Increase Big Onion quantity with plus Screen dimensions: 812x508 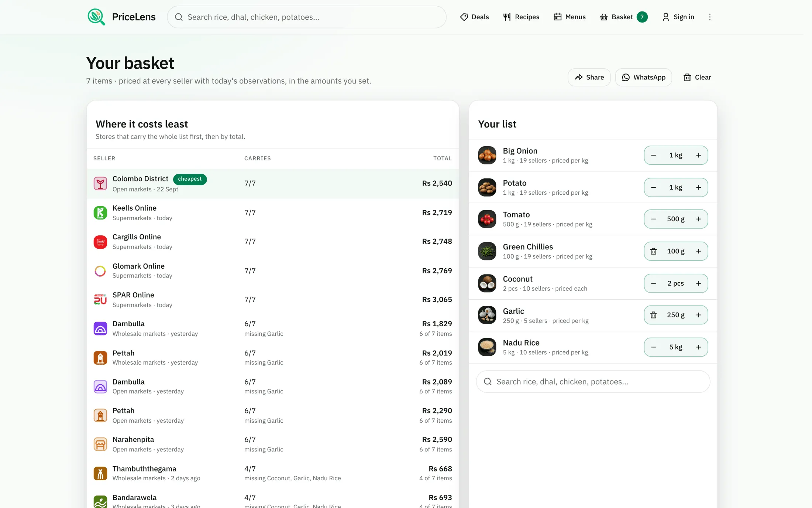(698, 155)
